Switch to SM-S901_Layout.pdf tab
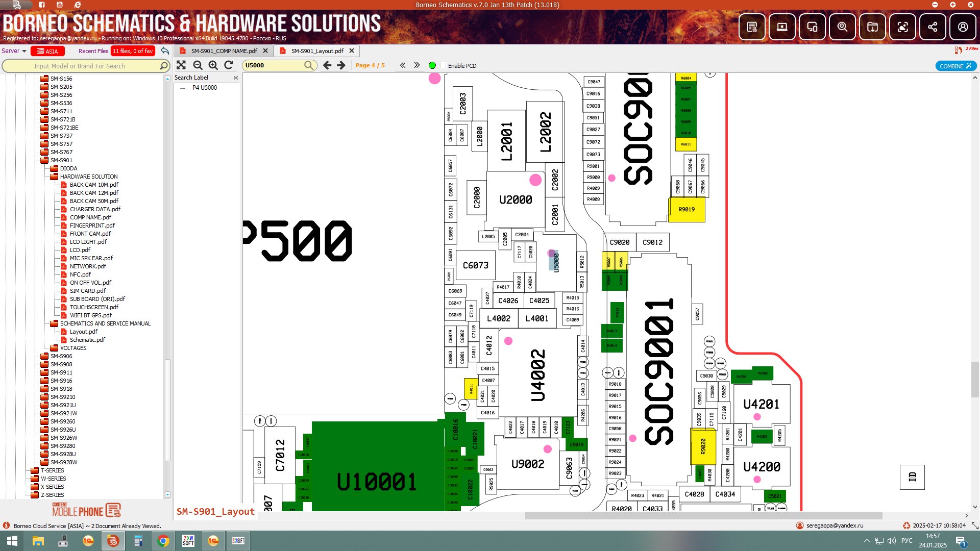980x551 pixels. click(317, 51)
